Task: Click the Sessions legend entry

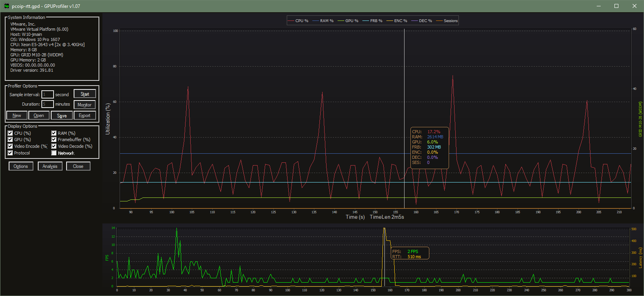Action: pyautogui.click(x=447, y=21)
